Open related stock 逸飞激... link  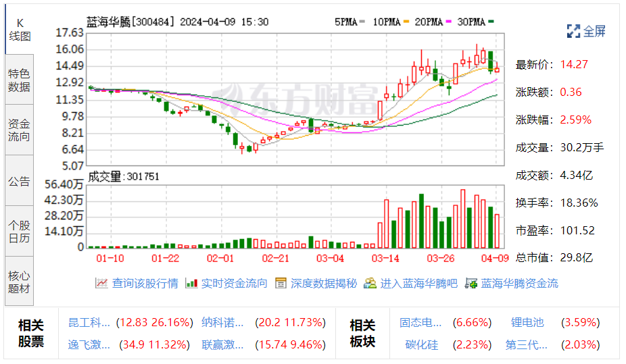(x=89, y=344)
